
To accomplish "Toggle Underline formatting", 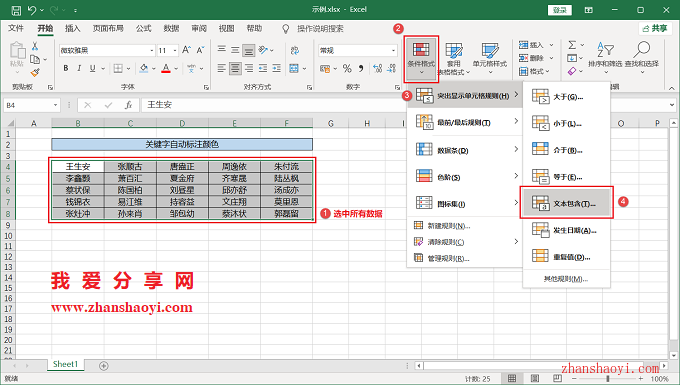I will click(92, 69).
